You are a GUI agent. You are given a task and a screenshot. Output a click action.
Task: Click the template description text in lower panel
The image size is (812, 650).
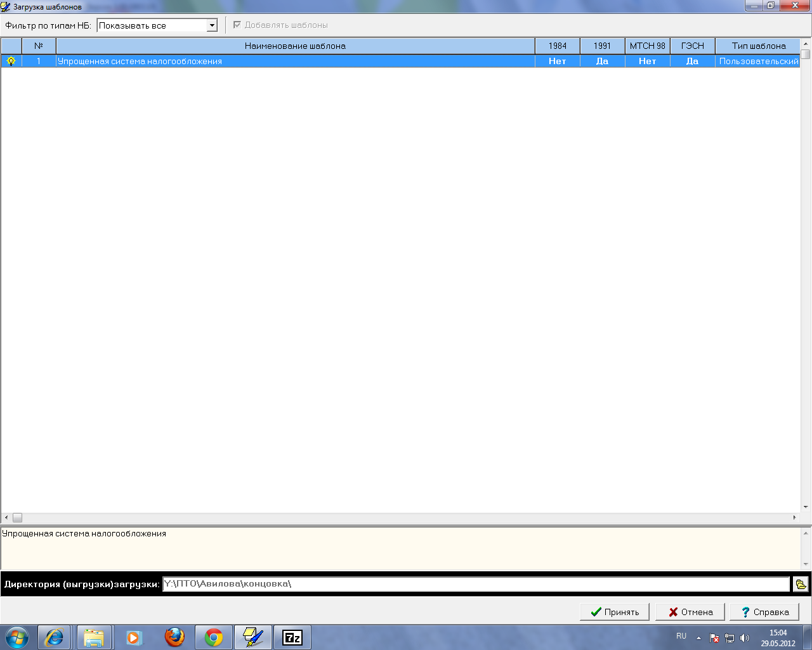84,534
